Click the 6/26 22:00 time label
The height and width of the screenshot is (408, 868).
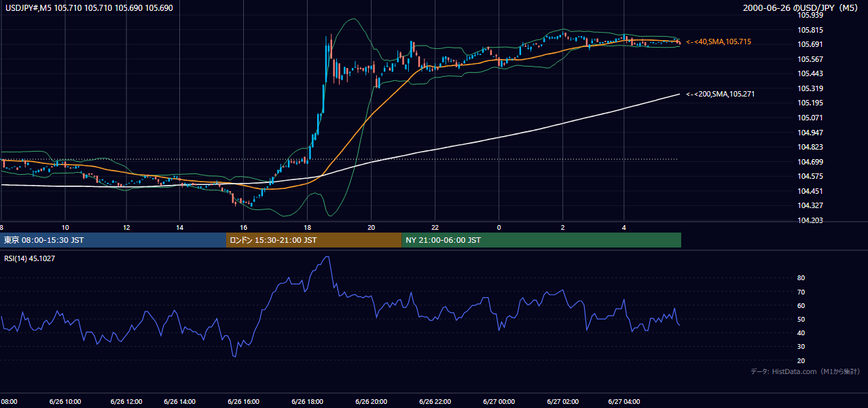pyautogui.click(x=435, y=401)
